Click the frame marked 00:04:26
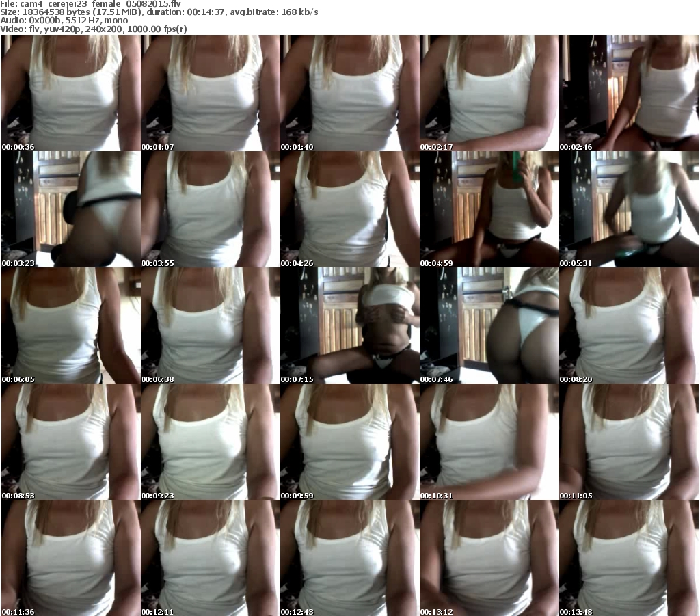Viewport: 700px width, 616px height. pos(349,209)
